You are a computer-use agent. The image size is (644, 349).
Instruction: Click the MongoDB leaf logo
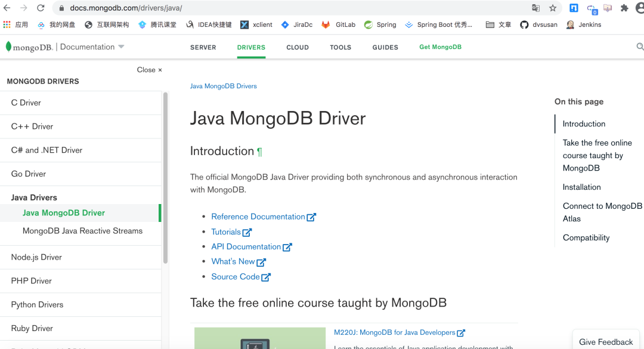click(x=8, y=47)
